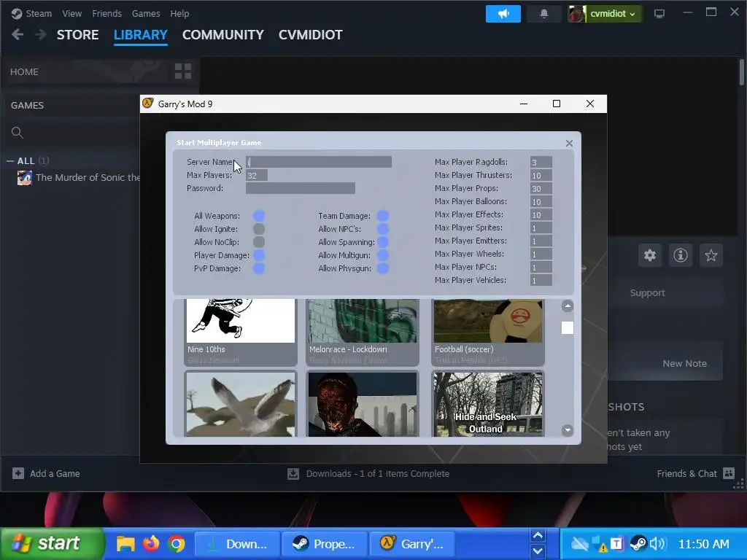Screen dimensions: 747x560
Task: Open the Downloads icon in Steam's bottom bar
Action: pos(293,473)
